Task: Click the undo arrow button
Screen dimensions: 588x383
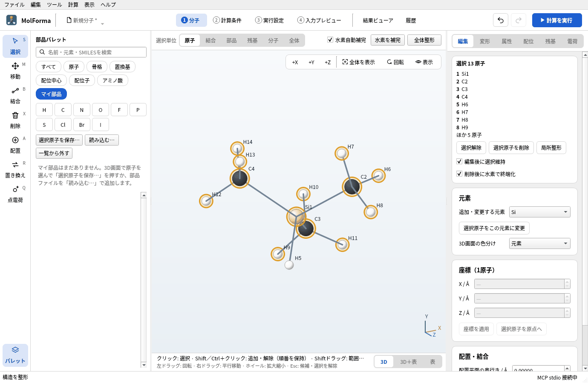Action: 501,20
